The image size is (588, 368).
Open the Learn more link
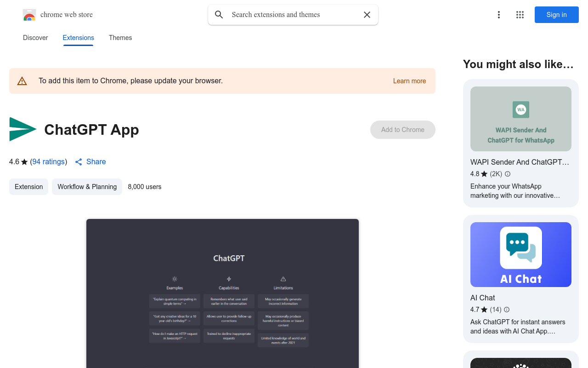[x=409, y=81]
